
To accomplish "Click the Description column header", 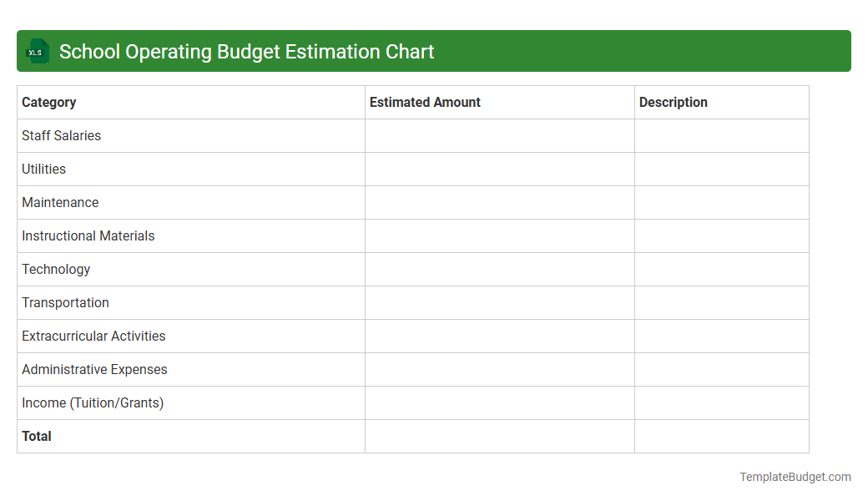I will click(x=674, y=102).
